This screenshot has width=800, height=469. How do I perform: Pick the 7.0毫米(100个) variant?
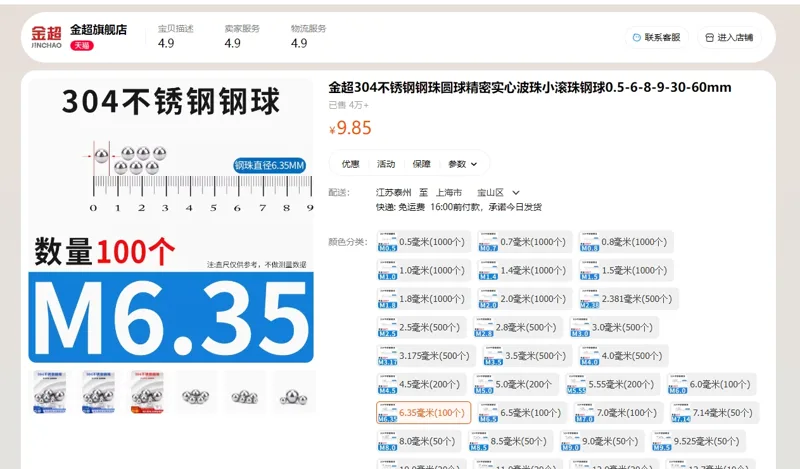pyautogui.click(x=618, y=413)
